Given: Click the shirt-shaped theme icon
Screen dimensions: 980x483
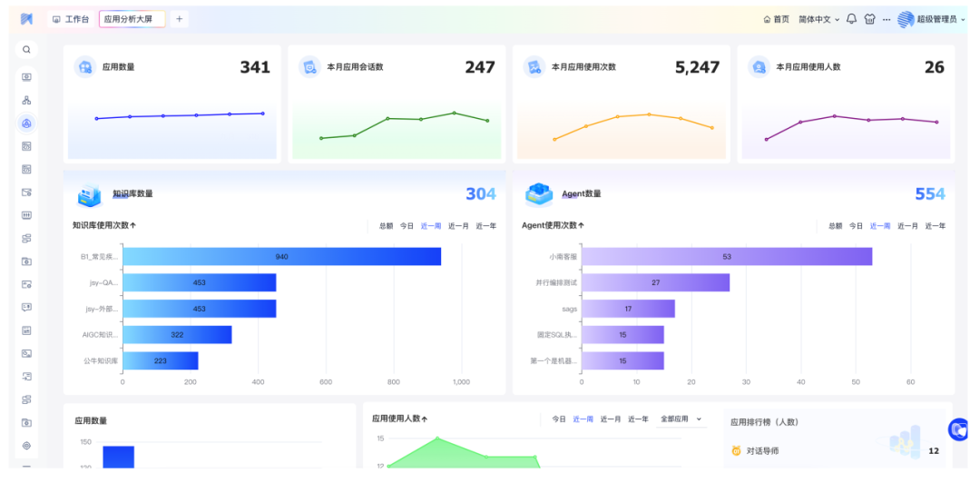Looking at the screenshot, I should (x=869, y=19).
